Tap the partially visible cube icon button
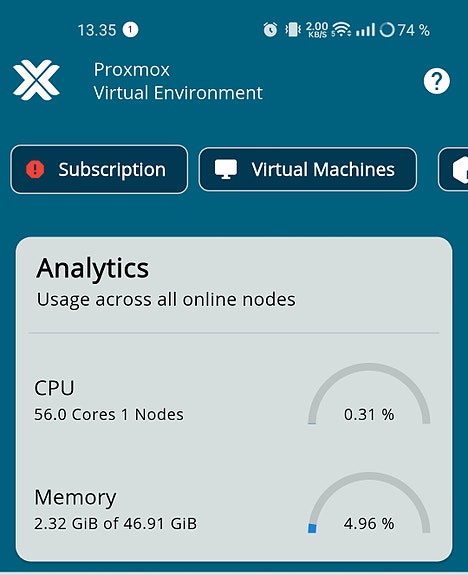Screen dimensions: 468x575 pyautogui.click(x=453, y=169)
